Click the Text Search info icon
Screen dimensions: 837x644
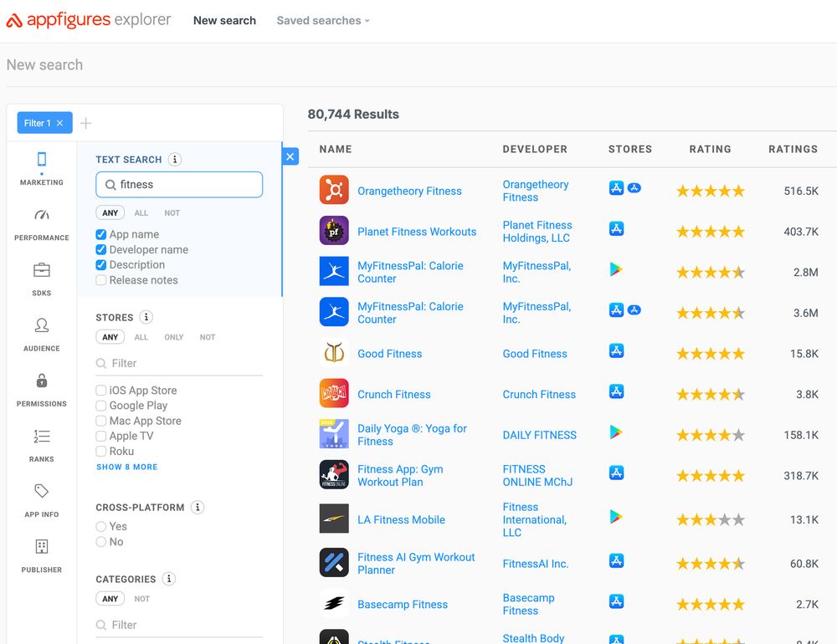[175, 159]
